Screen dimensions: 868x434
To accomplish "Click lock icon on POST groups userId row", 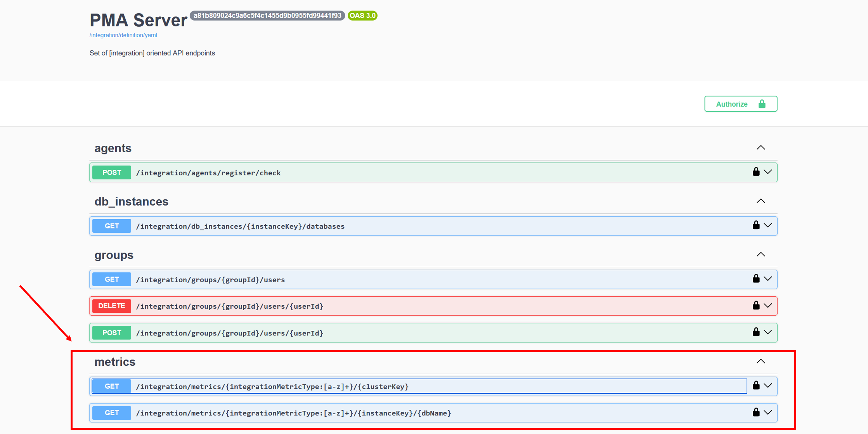I will [756, 332].
